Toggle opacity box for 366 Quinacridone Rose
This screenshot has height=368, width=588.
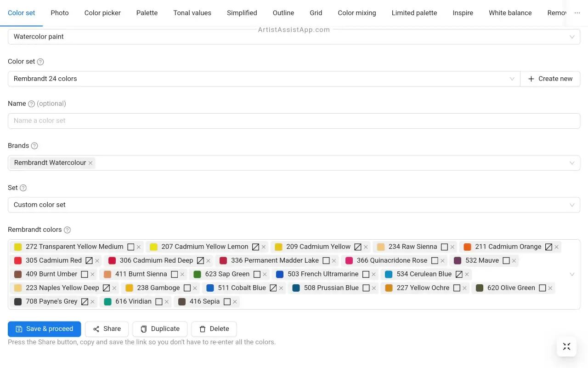click(435, 261)
